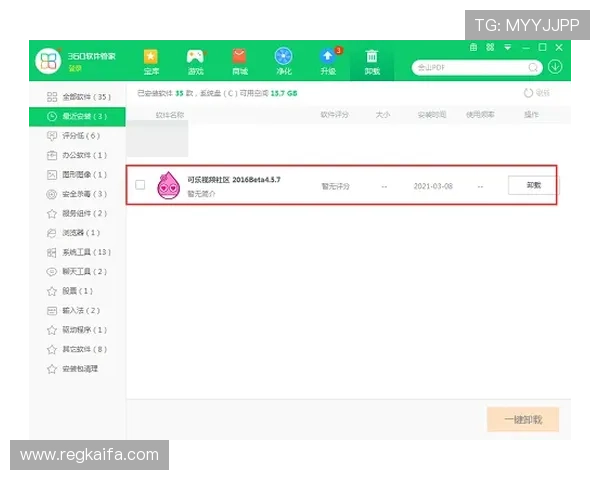600x480 pixels.
Task: Click the 刷新 refresh button
Action: [x=536, y=93]
